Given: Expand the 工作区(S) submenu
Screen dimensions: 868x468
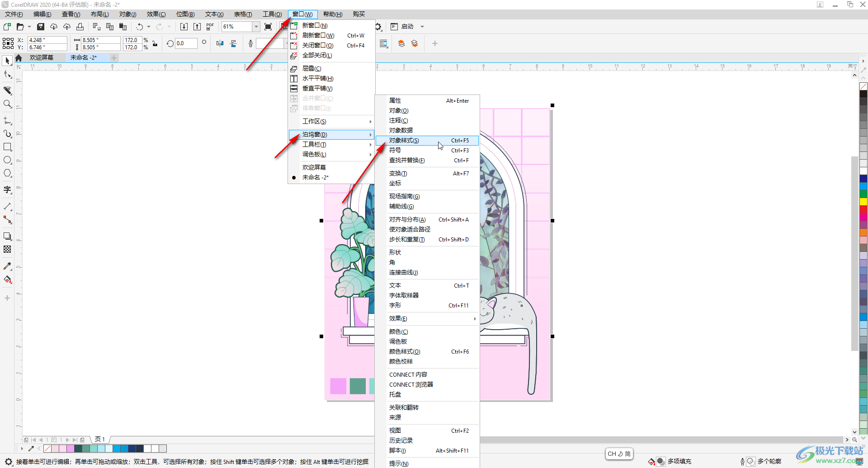Looking at the screenshot, I should [x=331, y=121].
